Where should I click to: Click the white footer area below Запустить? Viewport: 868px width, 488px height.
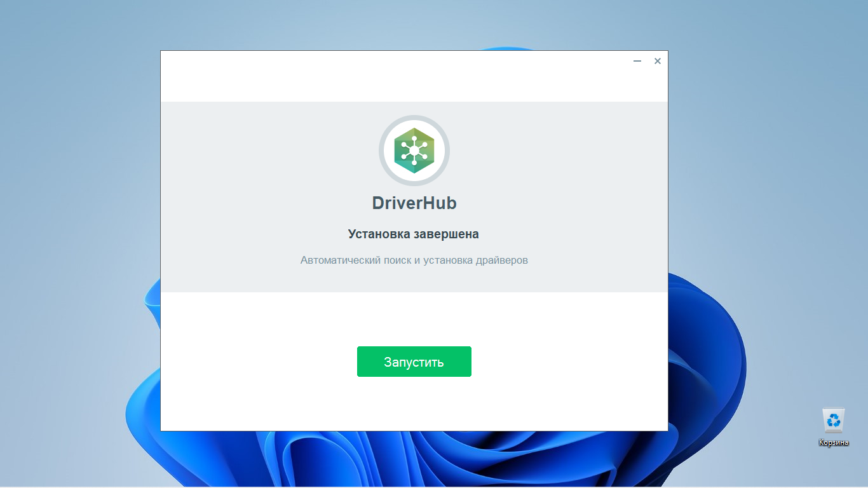(x=414, y=403)
